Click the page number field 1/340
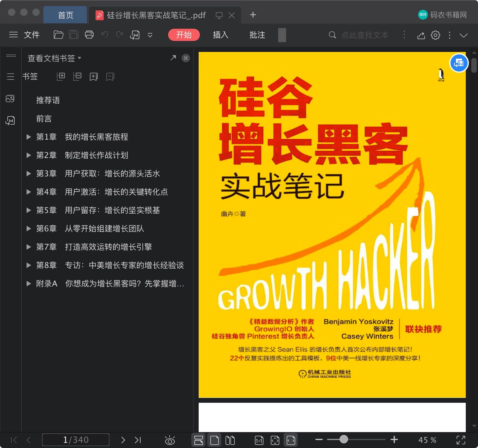The width and height of the screenshot is (478, 448). click(x=76, y=440)
